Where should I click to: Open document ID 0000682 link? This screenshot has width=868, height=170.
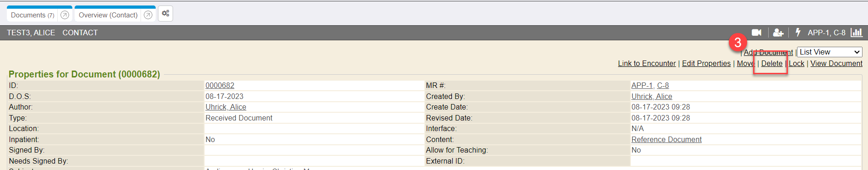click(x=220, y=85)
